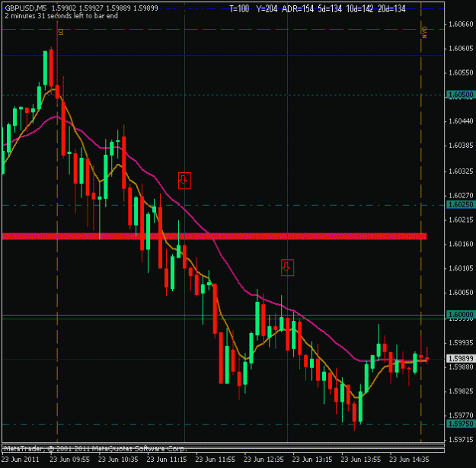Click the low price value 1.59889
The height and width of the screenshot is (468, 476).
[118, 8]
